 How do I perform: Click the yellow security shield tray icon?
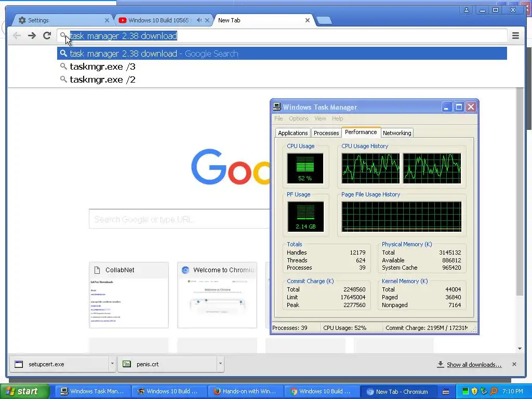tap(474, 391)
